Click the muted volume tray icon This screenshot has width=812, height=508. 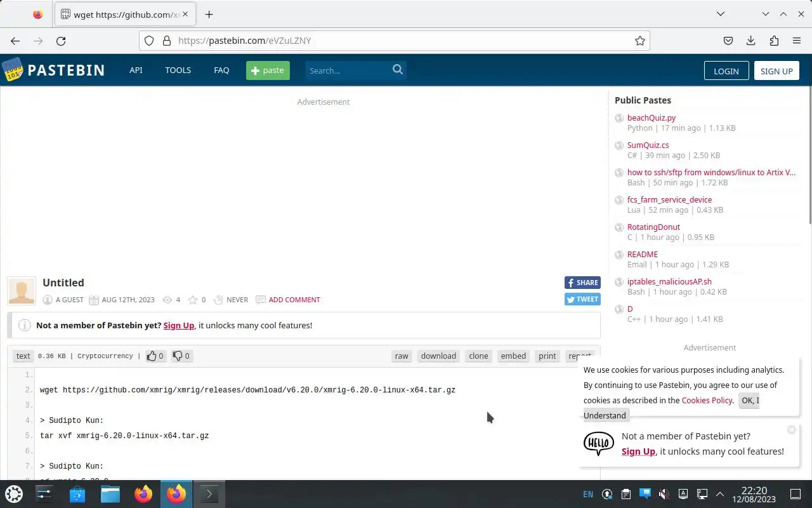pyautogui.click(x=664, y=494)
